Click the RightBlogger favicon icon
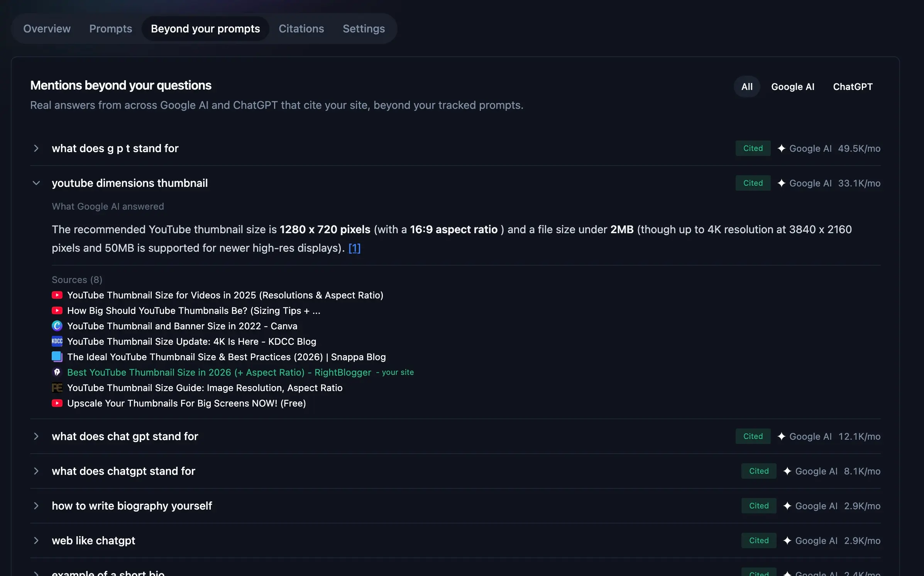924x576 pixels. (57, 372)
